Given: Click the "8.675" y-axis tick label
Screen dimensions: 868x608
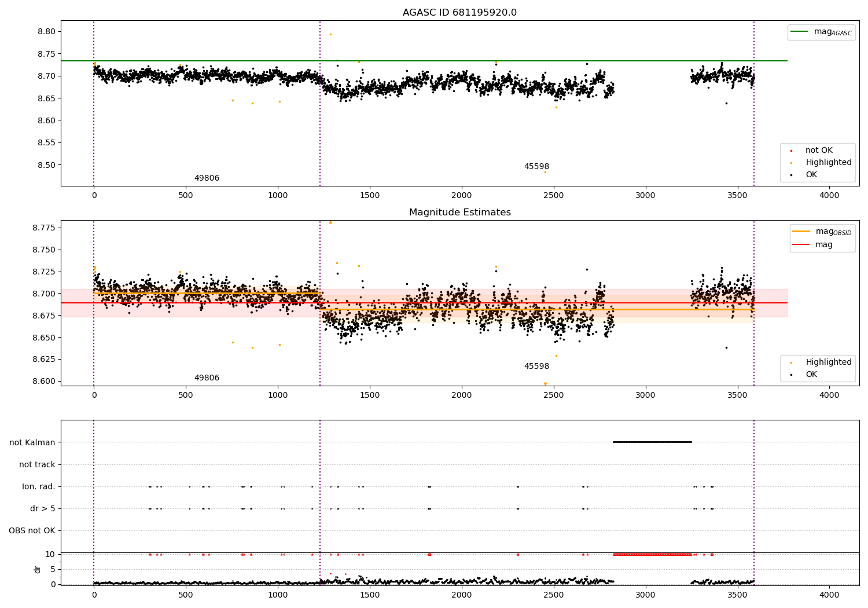Looking at the screenshot, I should point(44,316).
